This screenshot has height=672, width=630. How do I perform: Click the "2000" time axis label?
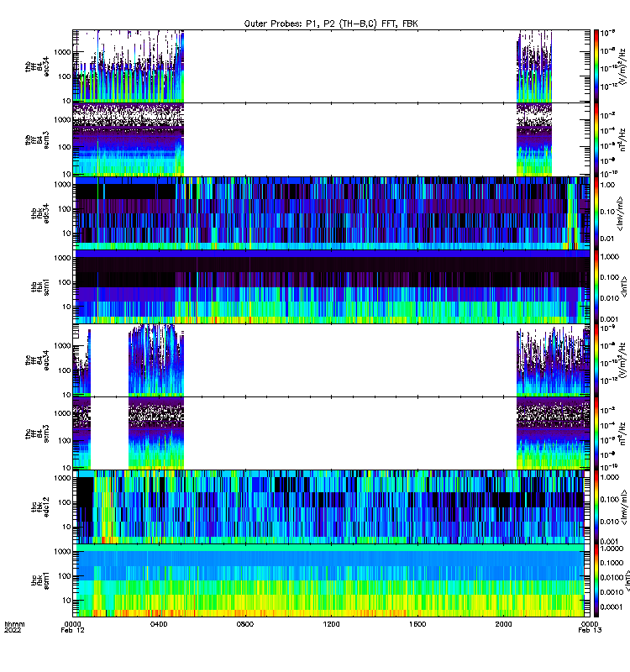pos(503,624)
